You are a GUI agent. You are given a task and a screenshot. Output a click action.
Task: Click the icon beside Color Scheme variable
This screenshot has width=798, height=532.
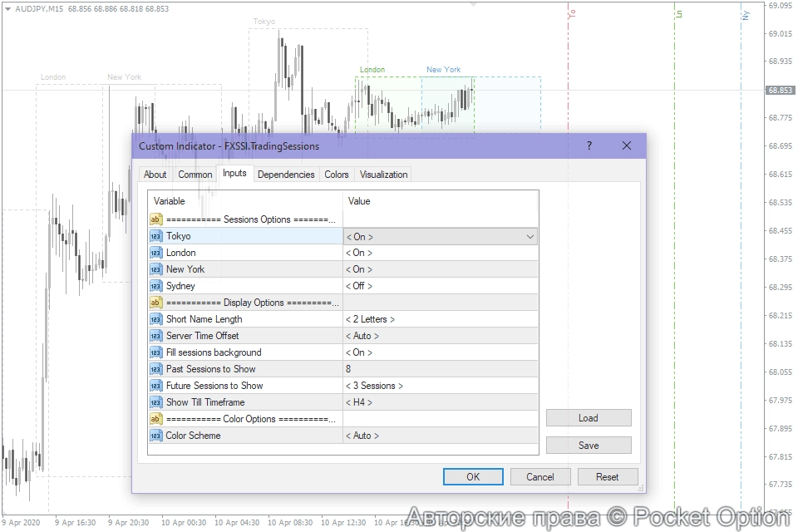(x=156, y=436)
